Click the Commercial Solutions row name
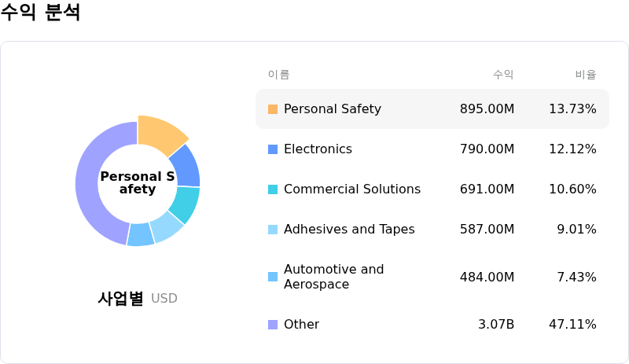Viewport: 629px width, 364px height. click(351, 189)
